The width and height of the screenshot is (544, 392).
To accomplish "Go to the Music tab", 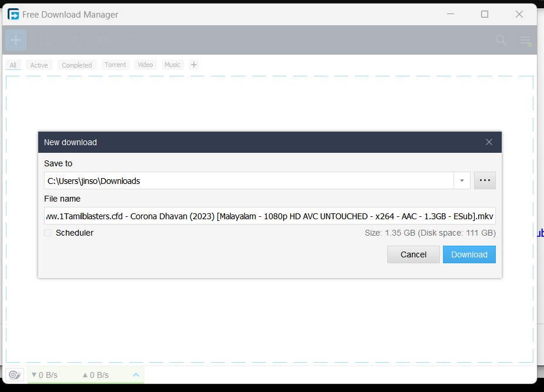I will coord(173,65).
